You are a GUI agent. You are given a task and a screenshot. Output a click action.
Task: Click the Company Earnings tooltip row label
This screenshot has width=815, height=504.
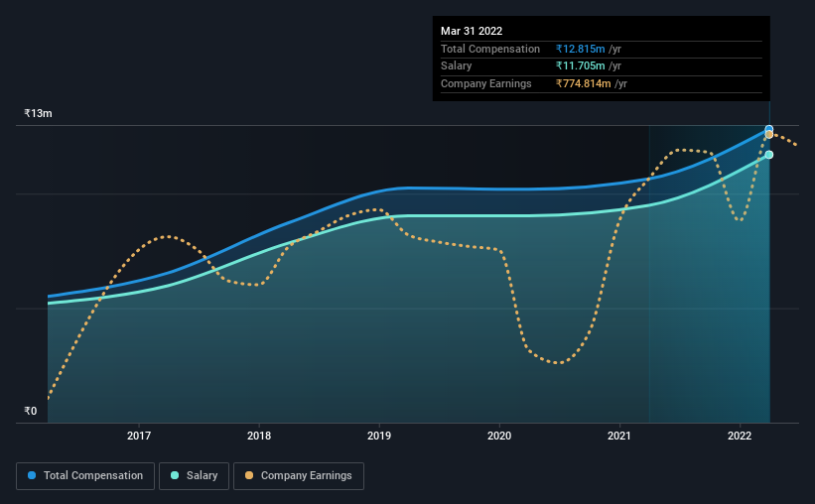(486, 83)
